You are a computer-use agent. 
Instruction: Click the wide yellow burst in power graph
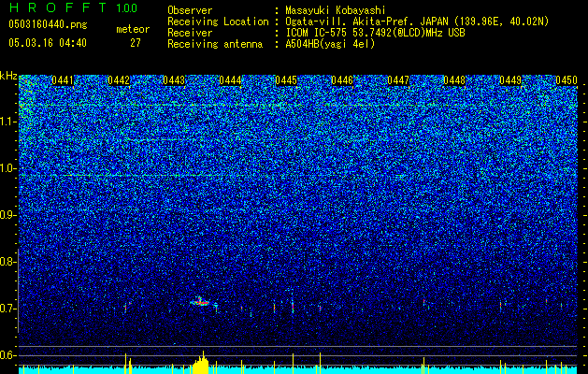point(201,363)
